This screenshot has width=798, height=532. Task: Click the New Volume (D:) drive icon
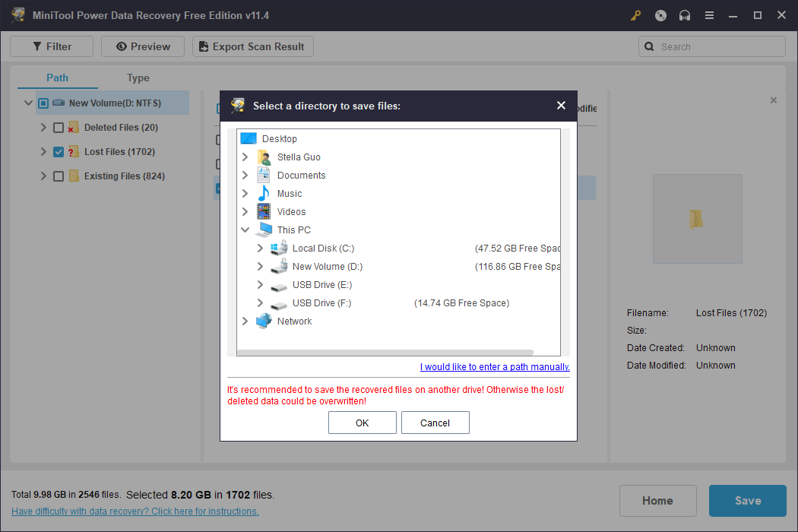coord(279,266)
